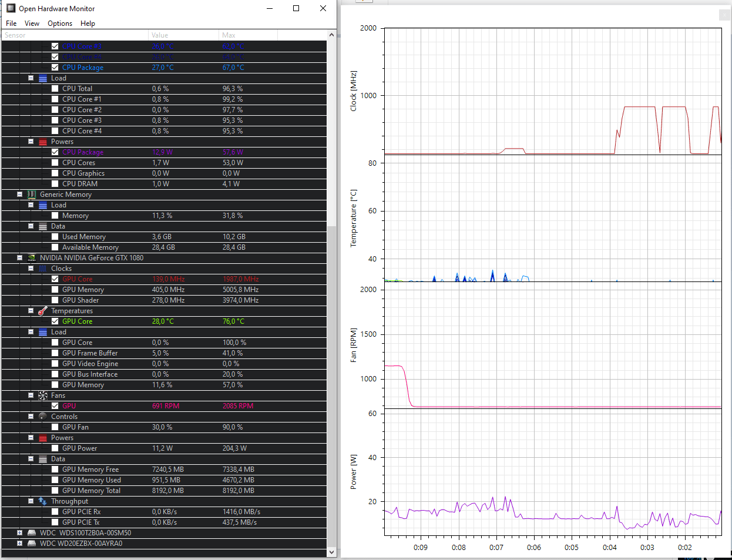732x560 pixels.
Task: Click the Fan [RPM] plot area
Action: [553, 345]
